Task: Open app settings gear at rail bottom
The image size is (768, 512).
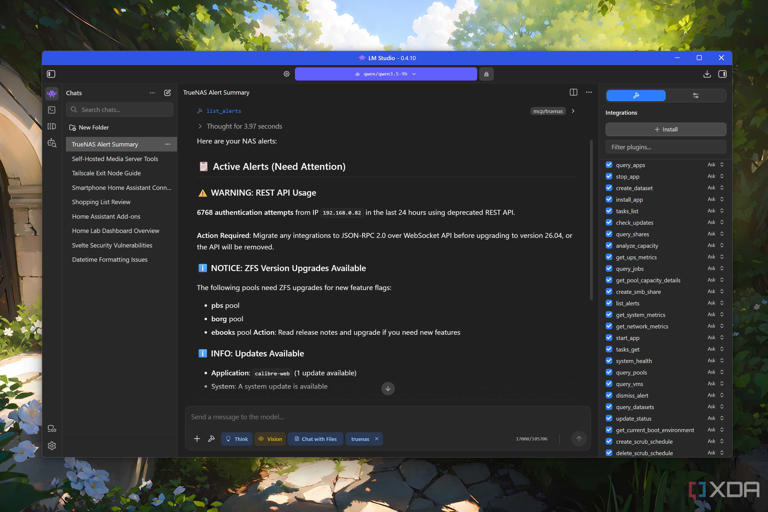Action: pos(52,446)
